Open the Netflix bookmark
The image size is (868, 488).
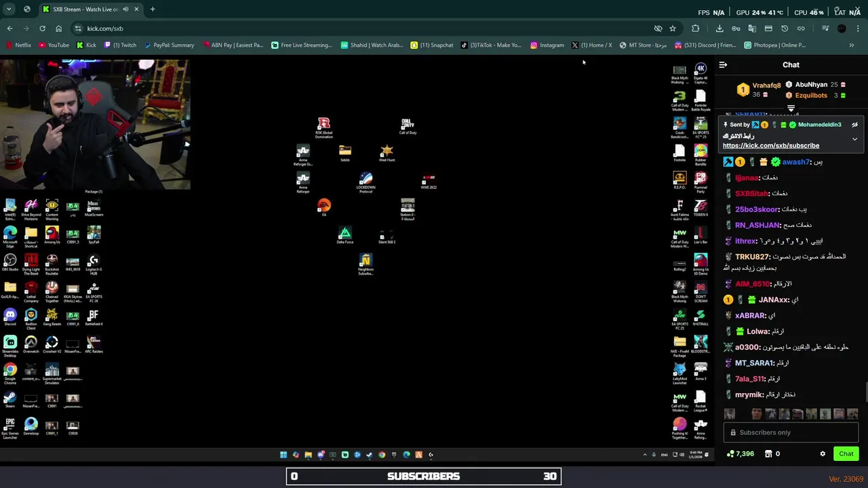point(18,45)
